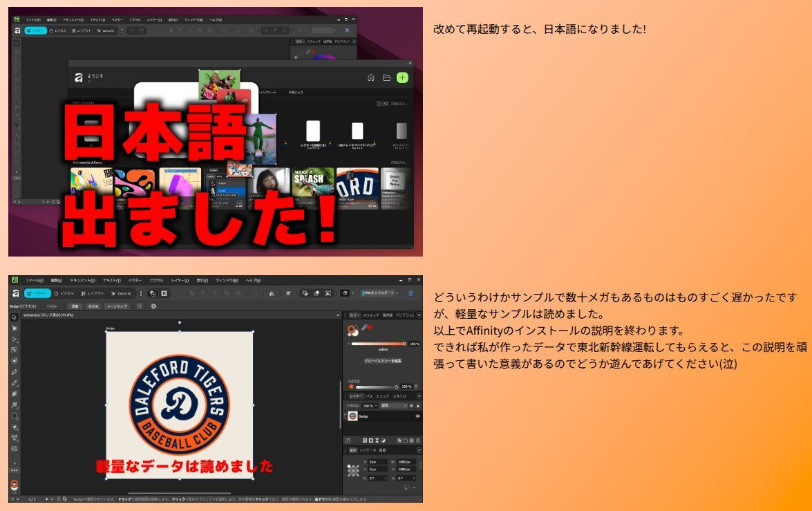Open the dropdown under ようこそ in the welcome dialog
Viewport: 812px width, 511px height.
(89, 82)
